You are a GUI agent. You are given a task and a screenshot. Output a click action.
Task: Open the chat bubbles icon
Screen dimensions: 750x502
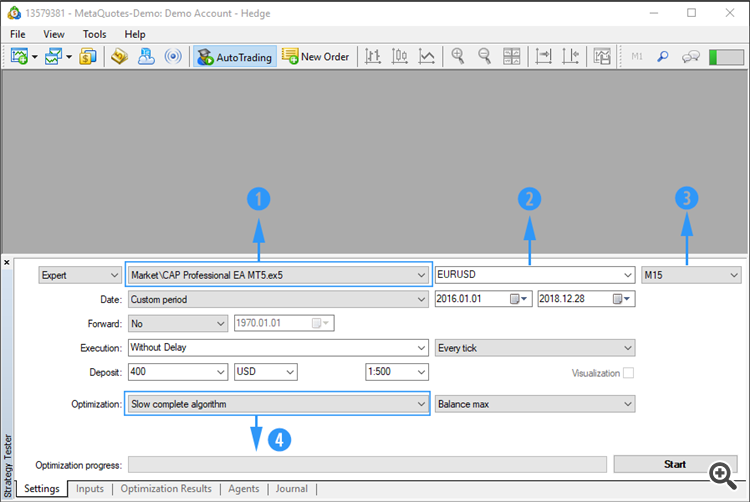(690, 57)
